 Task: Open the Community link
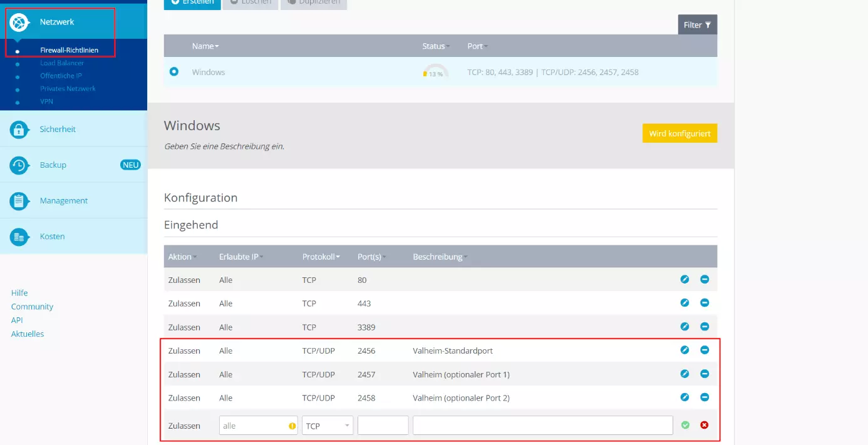[x=32, y=307]
